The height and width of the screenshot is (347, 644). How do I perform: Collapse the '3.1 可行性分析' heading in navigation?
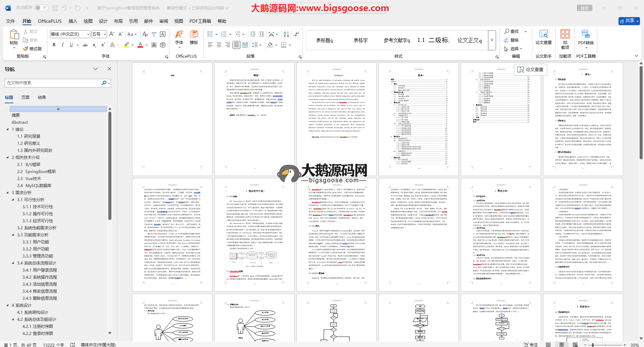pos(13,200)
